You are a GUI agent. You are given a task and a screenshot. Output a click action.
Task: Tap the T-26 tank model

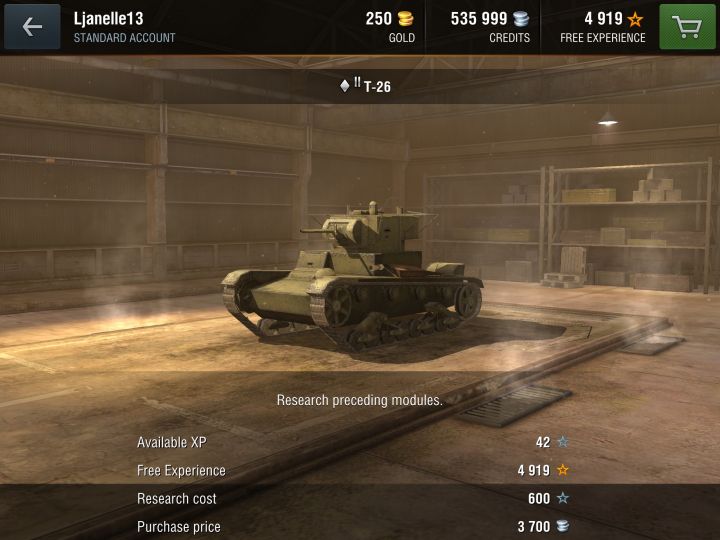353,276
